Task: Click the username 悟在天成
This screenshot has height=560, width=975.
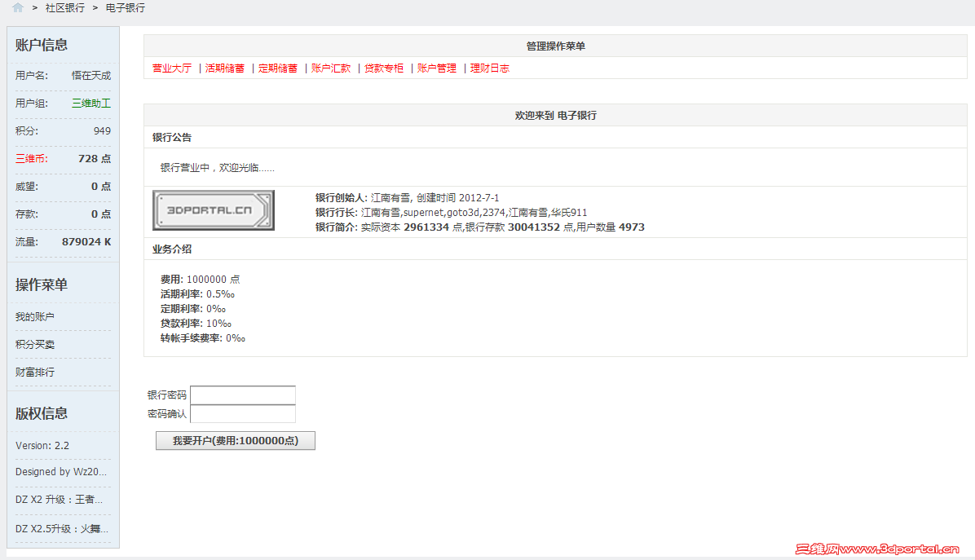Action: point(90,75)
